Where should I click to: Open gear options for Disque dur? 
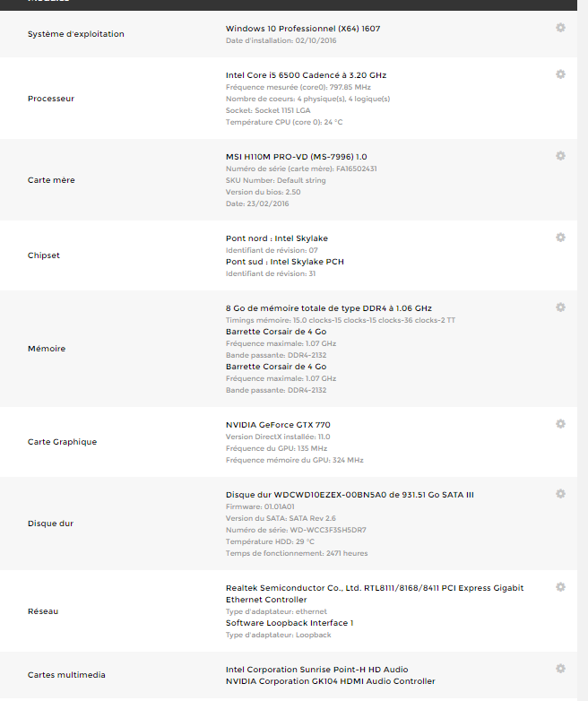560,494
